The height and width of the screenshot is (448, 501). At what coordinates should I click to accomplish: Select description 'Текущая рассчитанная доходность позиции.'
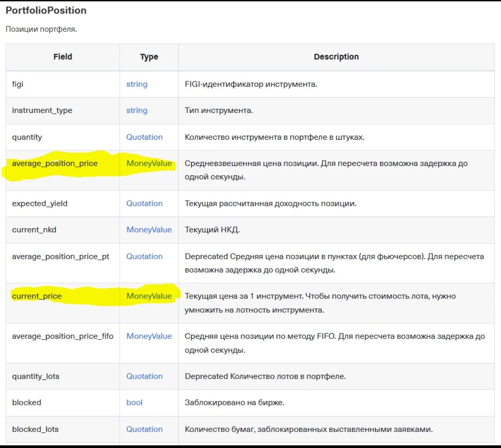coord(270,204)
